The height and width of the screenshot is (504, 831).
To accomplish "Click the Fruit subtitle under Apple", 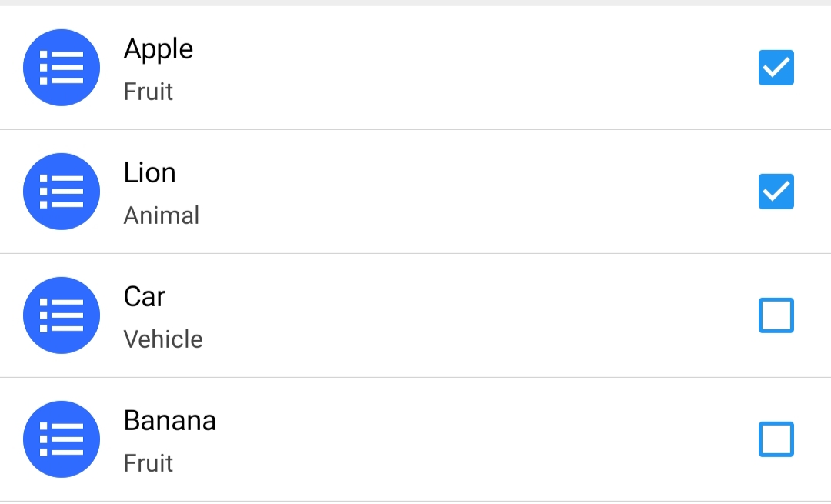I will [149, 92].
